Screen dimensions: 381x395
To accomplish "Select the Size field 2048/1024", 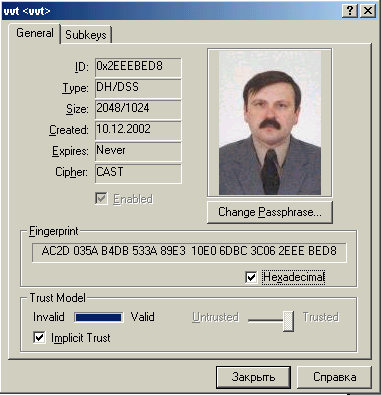I will [138, 110].
